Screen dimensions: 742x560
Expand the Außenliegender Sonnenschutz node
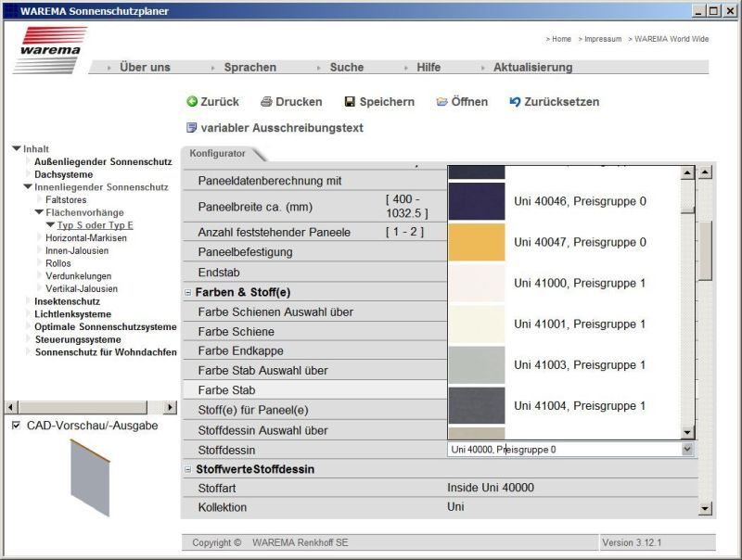pos(28,161)
